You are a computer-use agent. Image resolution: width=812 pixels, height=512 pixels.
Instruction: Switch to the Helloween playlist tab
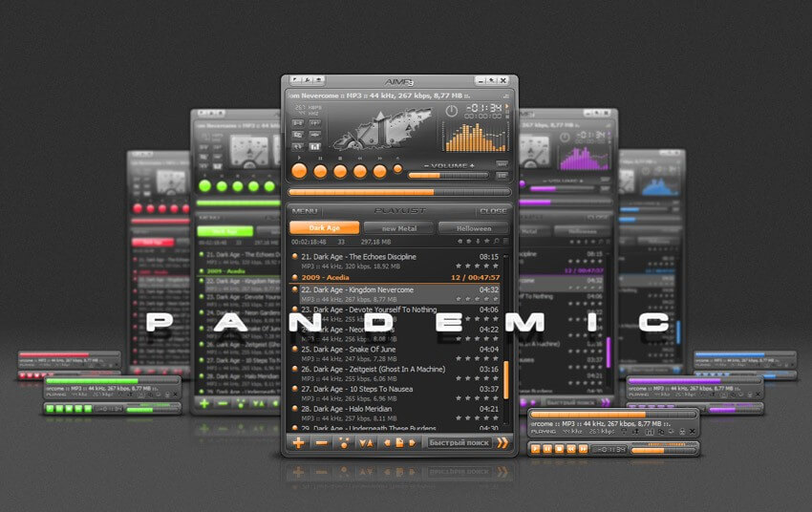click(473, 228)
